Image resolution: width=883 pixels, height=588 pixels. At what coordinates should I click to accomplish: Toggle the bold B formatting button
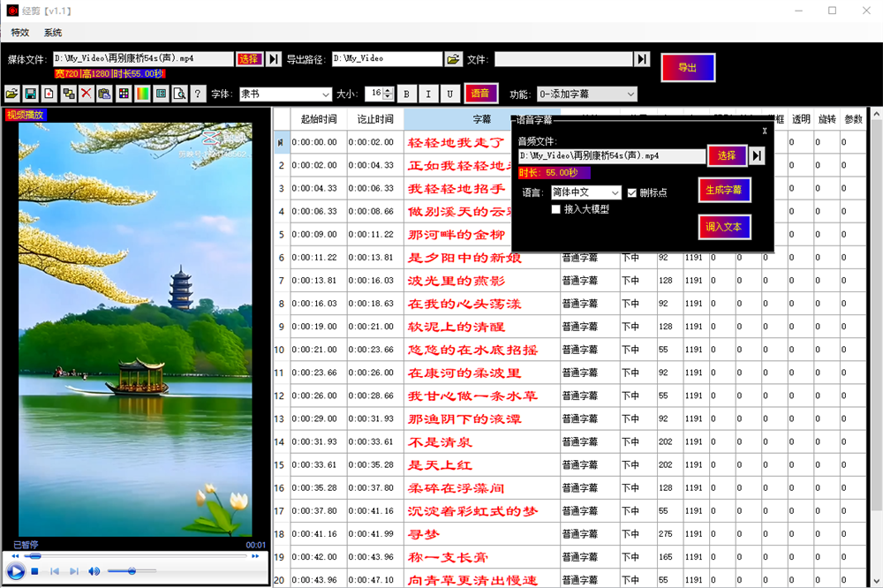[x=406, y=94]
